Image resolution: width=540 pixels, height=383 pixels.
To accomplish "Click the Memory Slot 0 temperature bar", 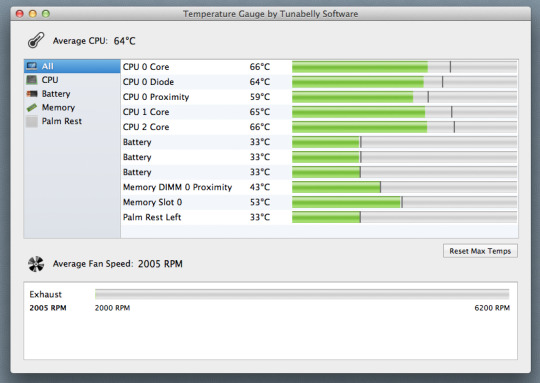I will pyautogui.click(x=404, y=202).
